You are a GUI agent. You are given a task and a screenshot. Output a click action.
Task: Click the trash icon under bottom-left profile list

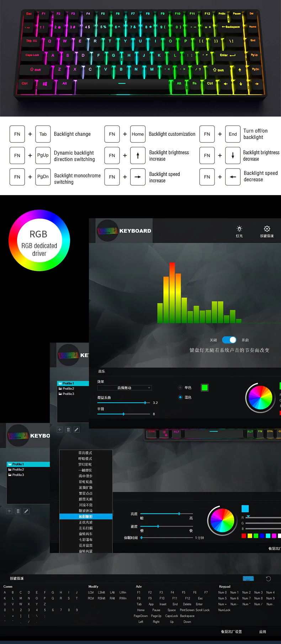(x=18, y=511)
